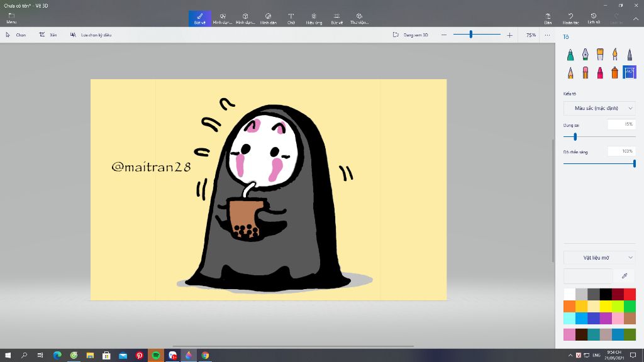
Task: Collapse the top ribbon with chevron
Action: pyautogui.click(x=636, y=19)
